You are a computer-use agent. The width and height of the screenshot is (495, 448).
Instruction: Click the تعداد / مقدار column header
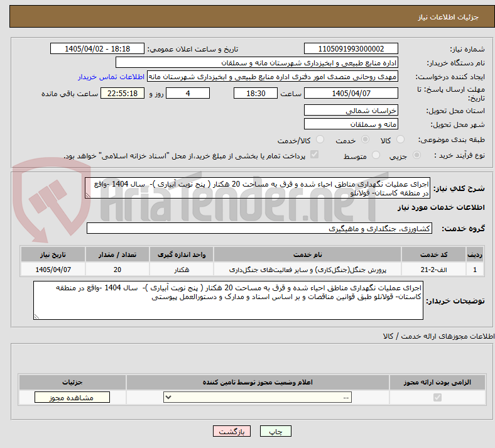(117, 254)
